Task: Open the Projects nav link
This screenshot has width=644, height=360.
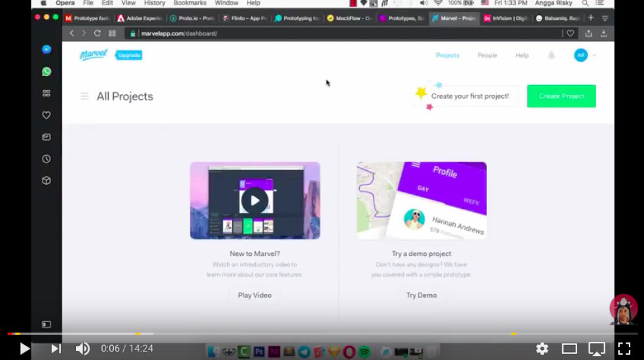Action: pos(448,55)
